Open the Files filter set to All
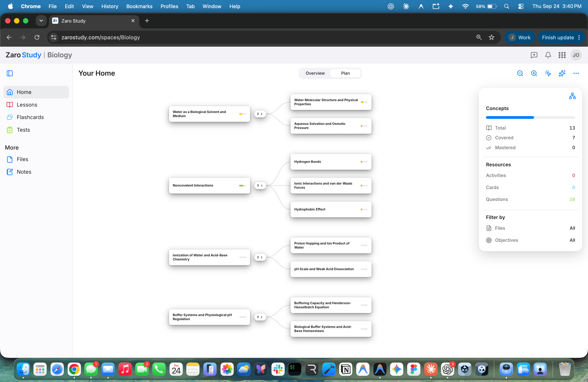 [x=530, y=228]
